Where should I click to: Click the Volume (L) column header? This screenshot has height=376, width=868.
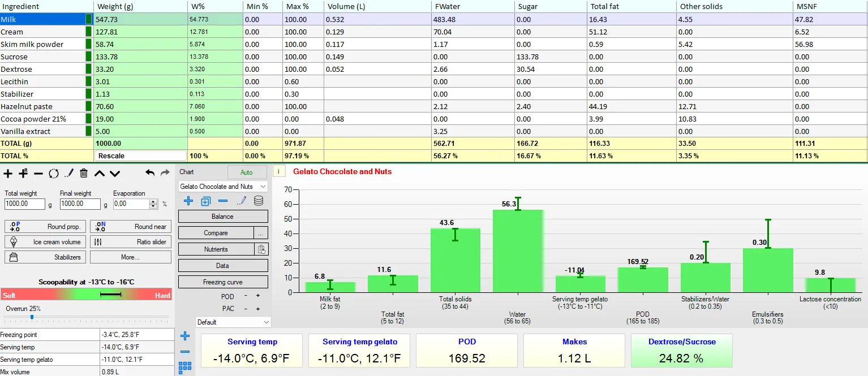pos(376,6)
